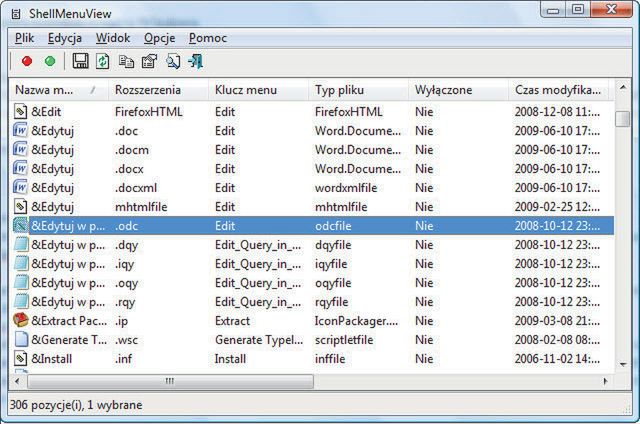640x424 pixels.
Task: Click the Find magnifier toolbar icon
Action: coord(173,62)
